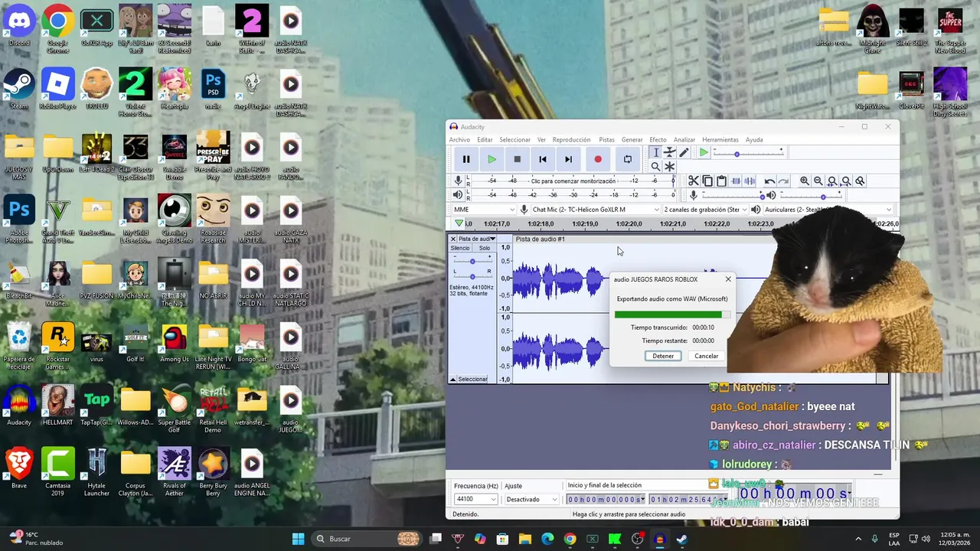Select the Envelope tool
Viewport: 980px width, 551px height.
click(x=669, y=152)
